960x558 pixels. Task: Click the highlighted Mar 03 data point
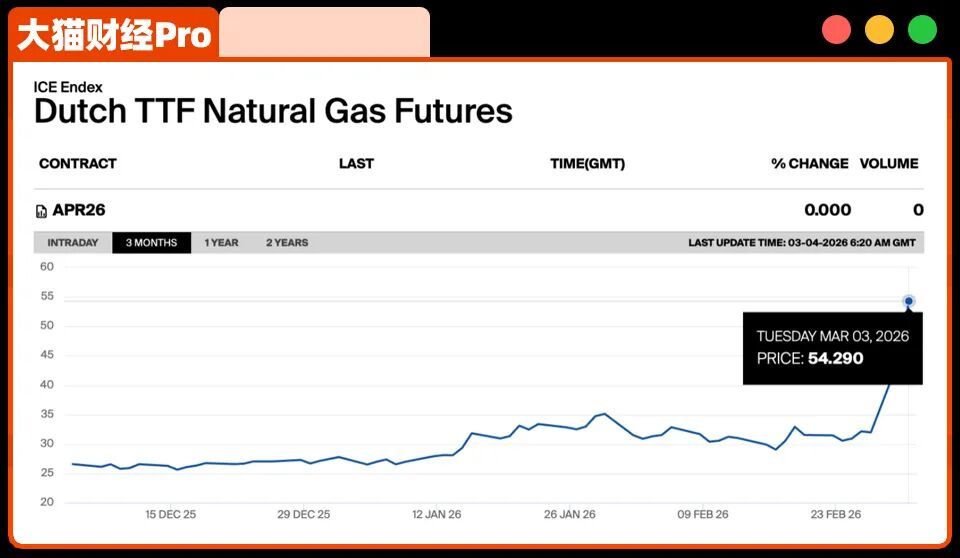pyautogui.click(x=909, y=301)
